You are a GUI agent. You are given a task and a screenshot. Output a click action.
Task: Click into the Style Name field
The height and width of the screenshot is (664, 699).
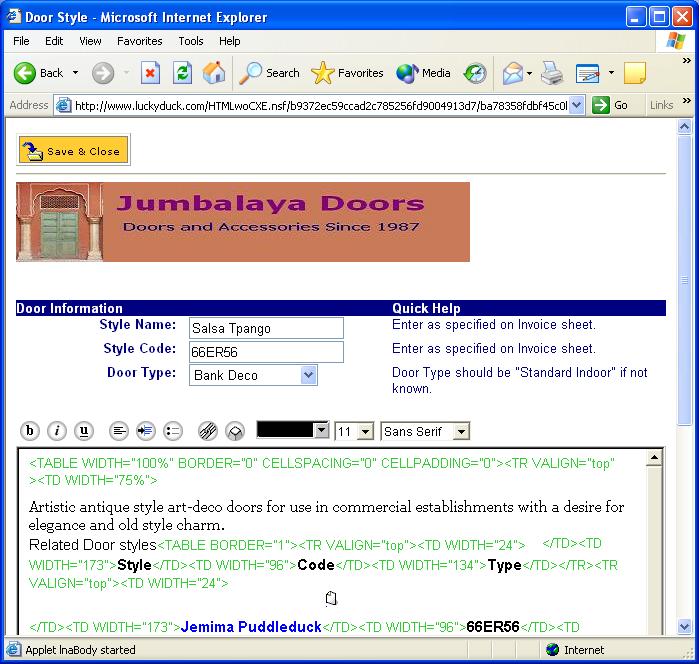point(266,328)
